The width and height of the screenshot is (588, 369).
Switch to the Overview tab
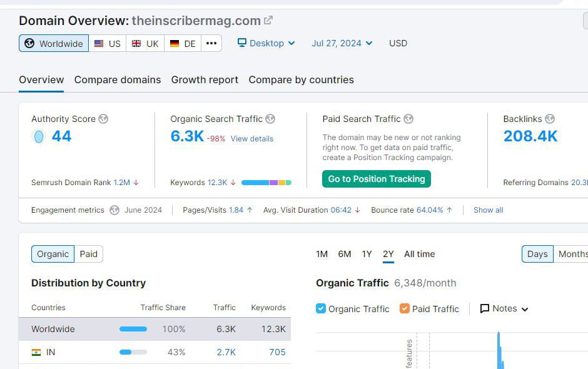41,80
